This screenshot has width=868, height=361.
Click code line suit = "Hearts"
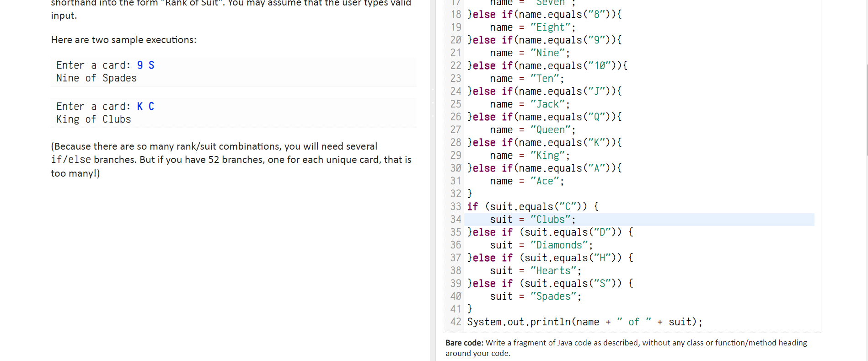[536, 270]
